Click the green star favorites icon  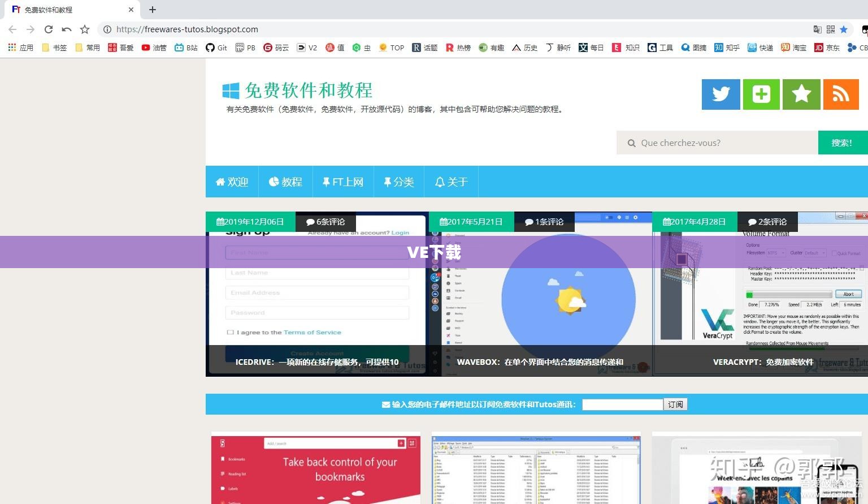[x=801, y=94]
